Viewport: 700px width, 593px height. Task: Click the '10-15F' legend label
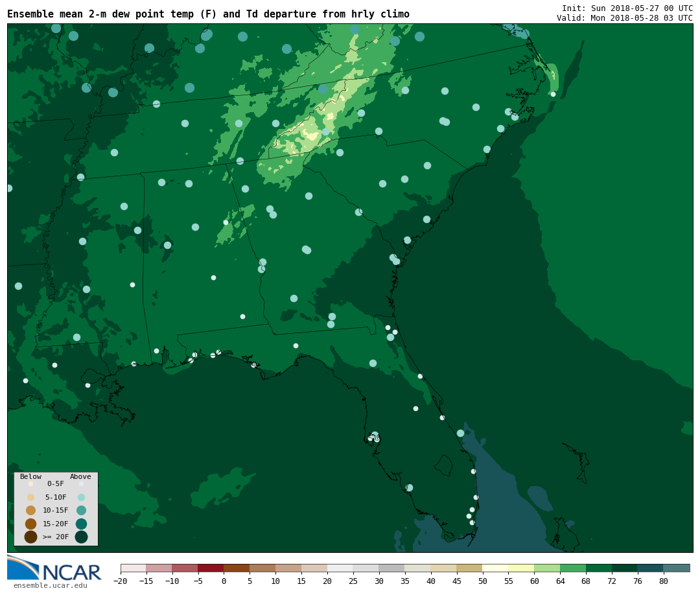pos(56,510)
